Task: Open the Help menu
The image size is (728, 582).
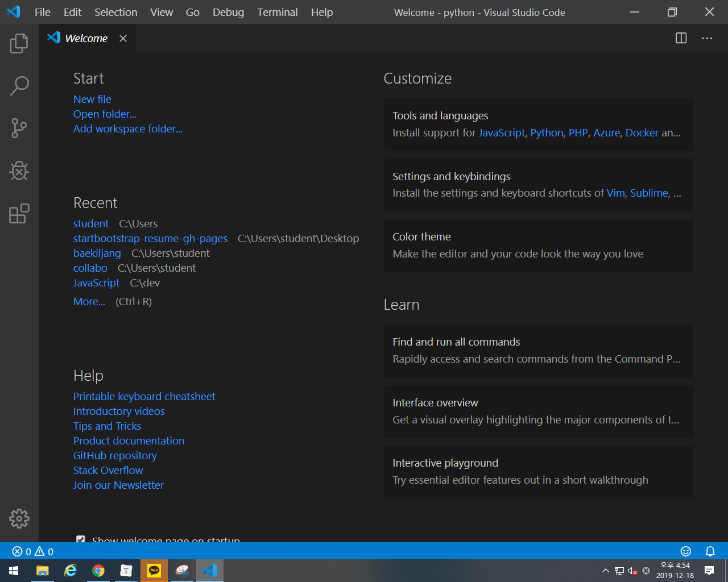Action: (321, 12)
